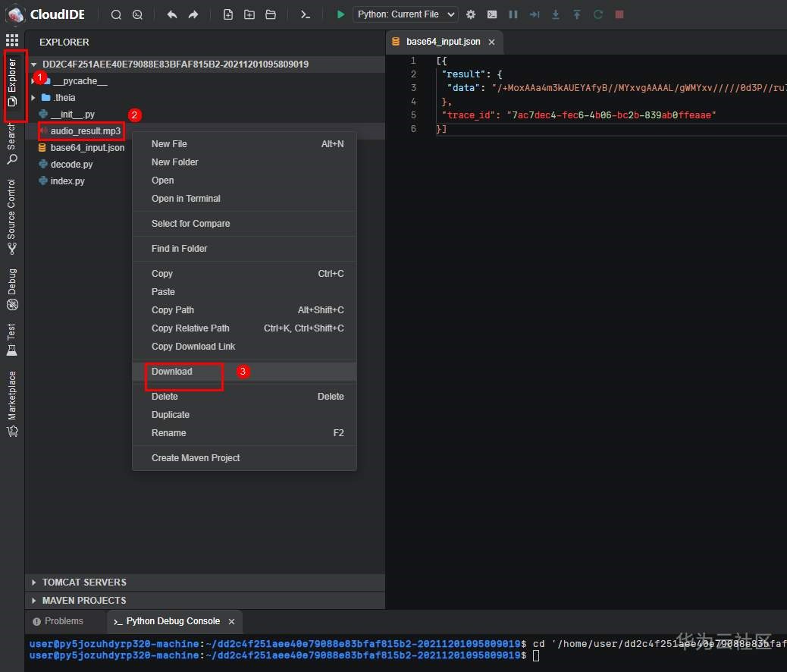Screen dimensions: 787x672
Task: Click the redo arrow in the toolbar
Action: coord(193,14)
